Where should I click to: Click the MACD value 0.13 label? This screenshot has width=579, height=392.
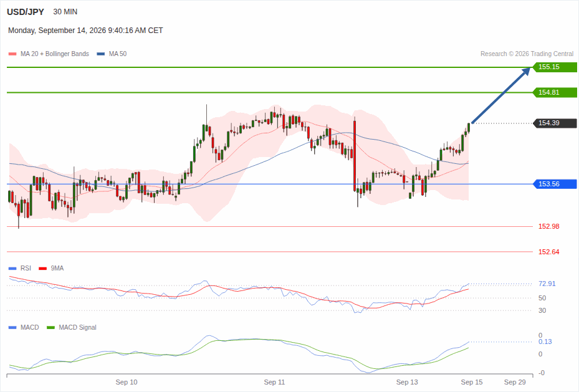coord(545,342)
